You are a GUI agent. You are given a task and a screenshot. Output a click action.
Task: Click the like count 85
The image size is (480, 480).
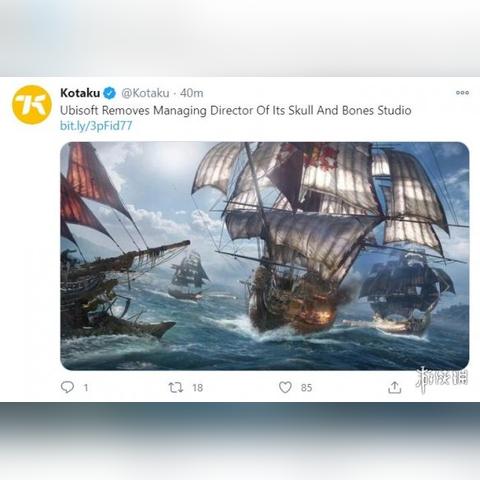point(306,388)
